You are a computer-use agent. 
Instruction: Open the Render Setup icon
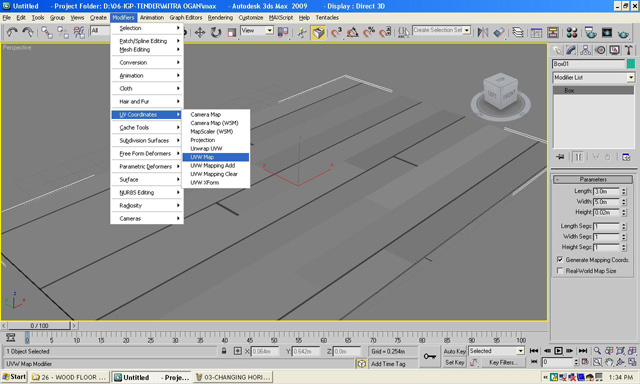590,32
